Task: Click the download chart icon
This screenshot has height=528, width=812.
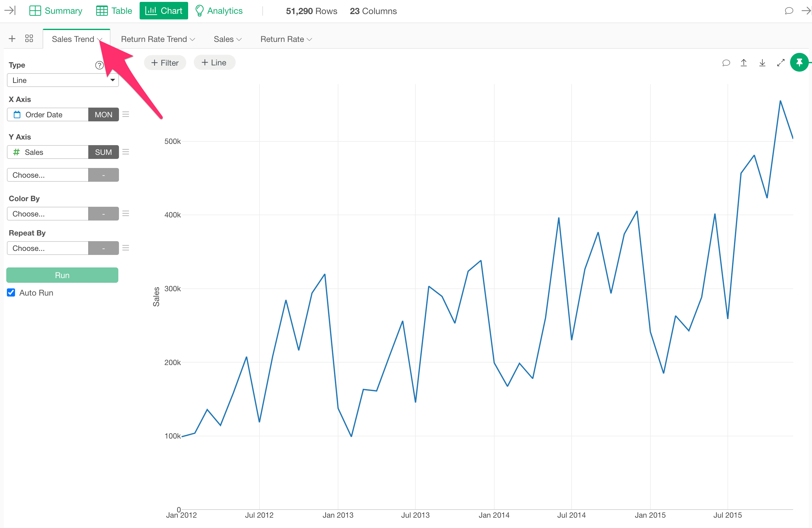Action: pos(762,63)
